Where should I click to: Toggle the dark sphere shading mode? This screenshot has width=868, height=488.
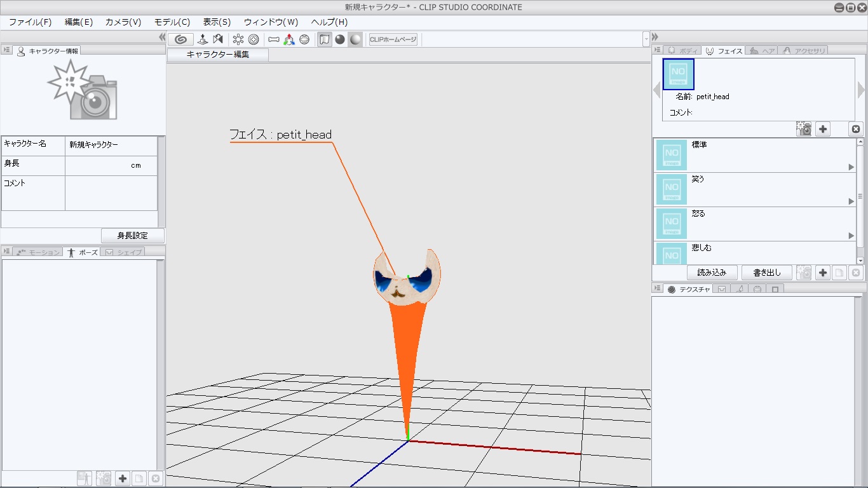(340, 39)
